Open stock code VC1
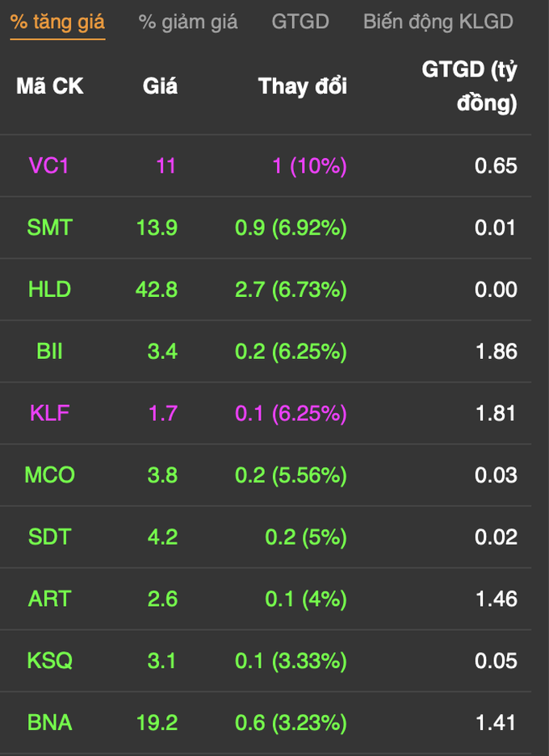 click(x=48, y=166)
